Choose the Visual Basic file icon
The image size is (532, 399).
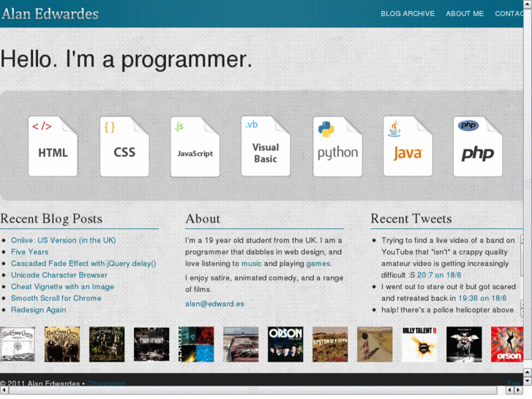[x=266, y=146]
